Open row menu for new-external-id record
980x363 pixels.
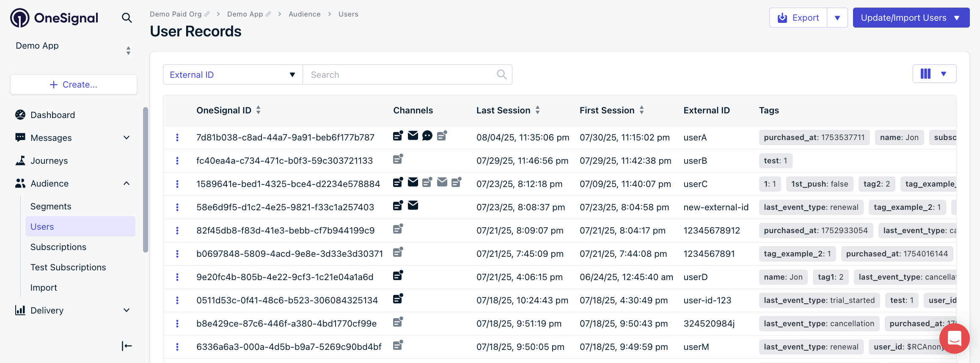[177, 207]
